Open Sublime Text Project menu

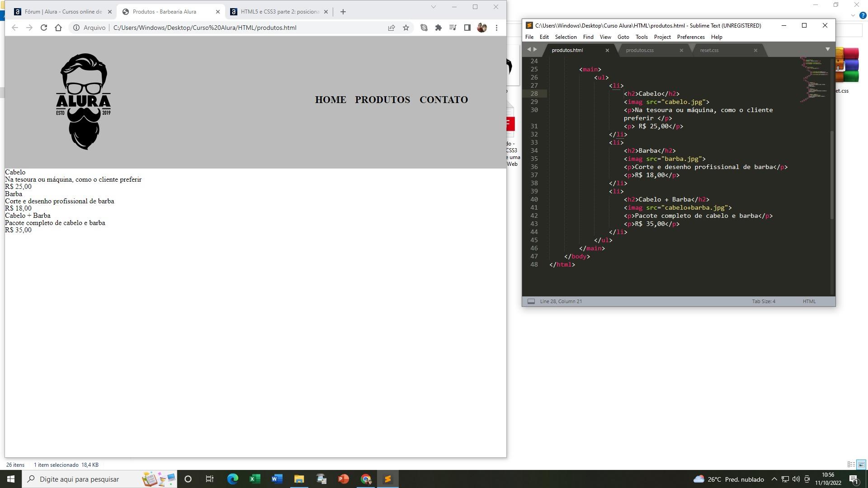click(x=662, y=37)
